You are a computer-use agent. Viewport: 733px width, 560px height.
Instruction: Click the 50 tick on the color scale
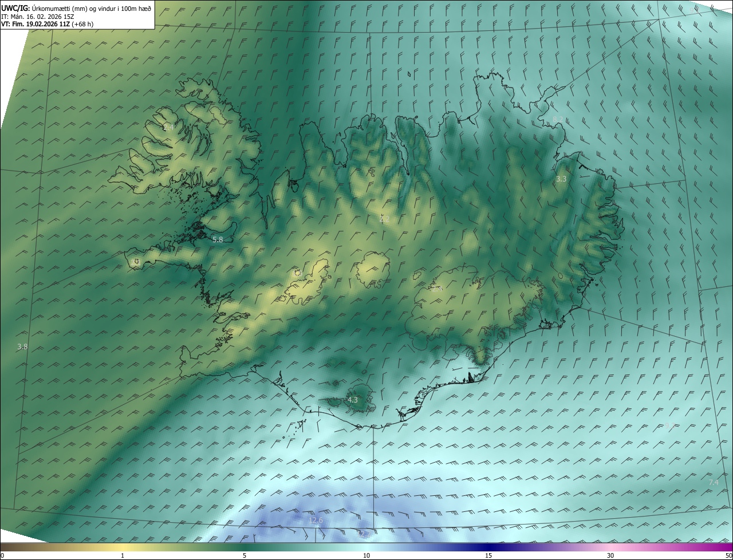tap(728, 555)
